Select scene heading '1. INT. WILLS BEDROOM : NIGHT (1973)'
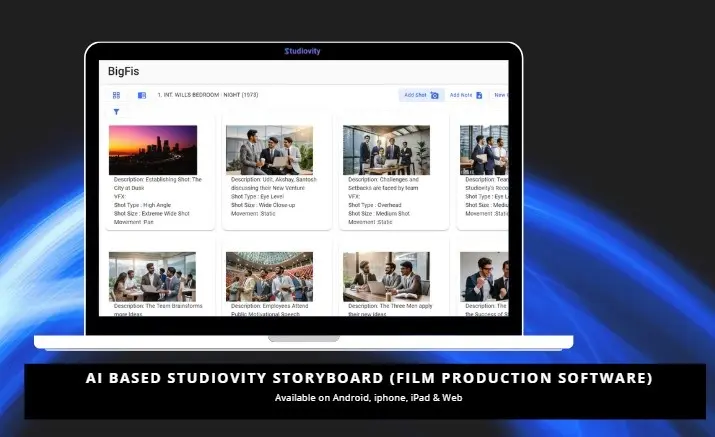Image resolution: width=715 pixels, height=437 pixels. [207, 95]
